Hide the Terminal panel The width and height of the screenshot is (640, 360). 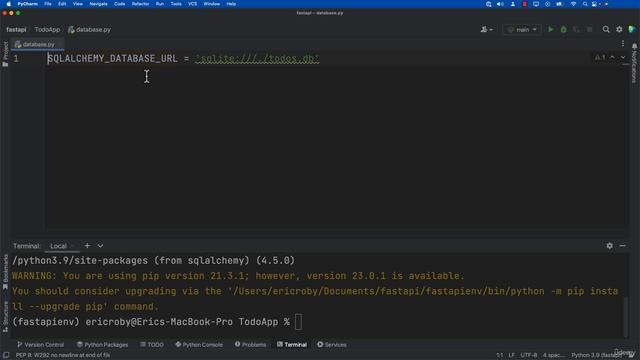tap(622, 246)
